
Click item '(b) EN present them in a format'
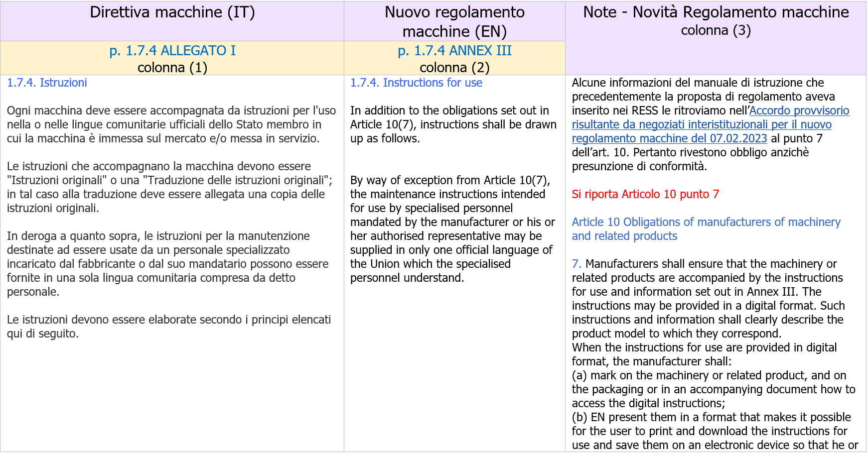pos(715,431)
